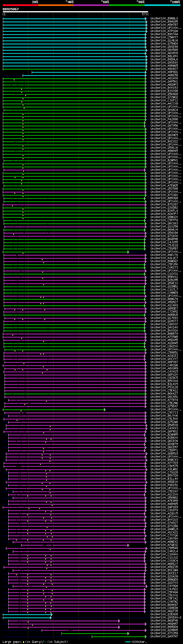Click the green ~80% identity legend segment
Viewport: 183px width, 644px height.
(127, 5)
